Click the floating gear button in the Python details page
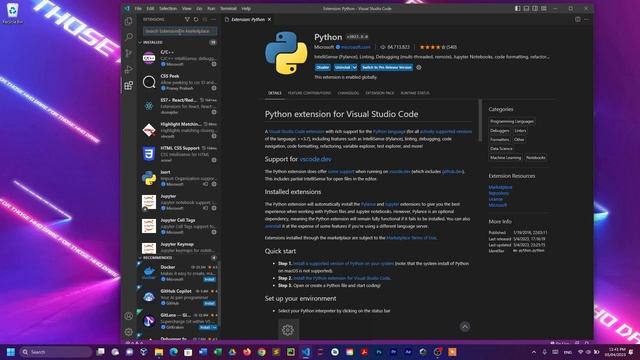The image size is (640, 360). [x=288, y=330]
